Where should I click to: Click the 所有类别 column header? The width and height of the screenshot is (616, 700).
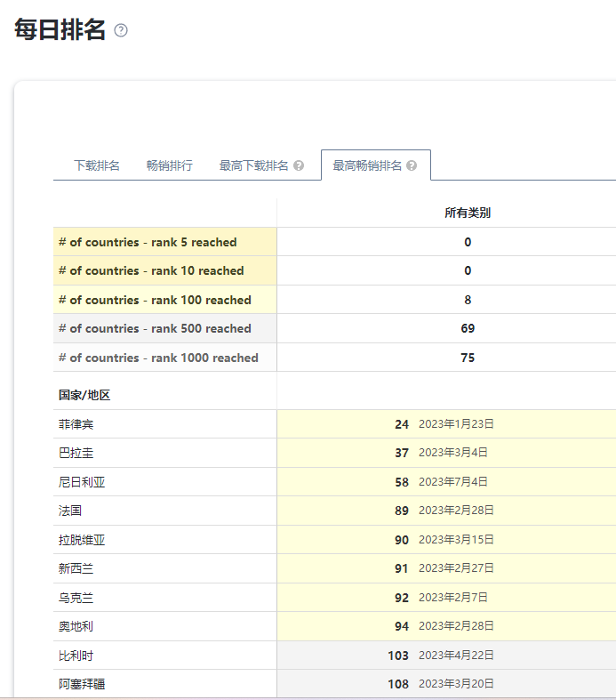(468, 213)
